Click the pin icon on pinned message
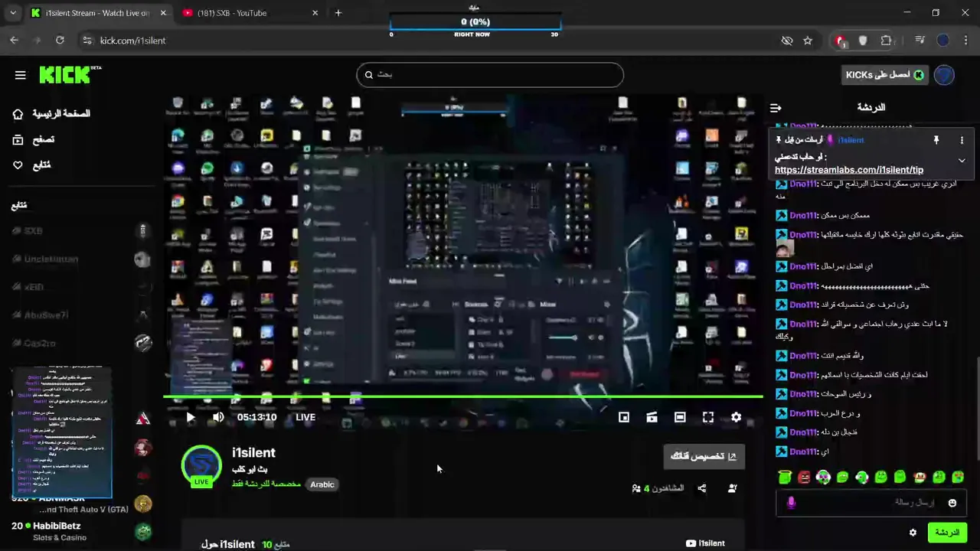This screenshot has width=980, height=551. [936, 140]
